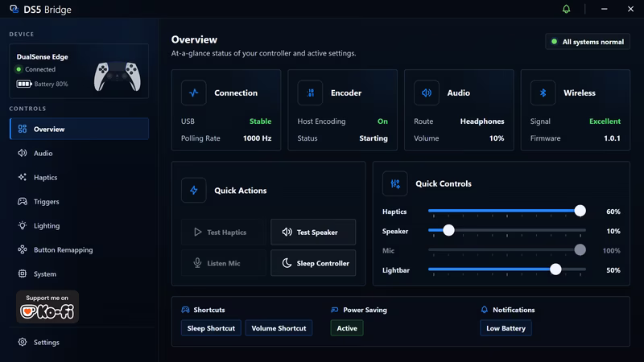Click the Listen Mic button
The width and height of the screenshot is (644, 362).
tap(224, 263)
